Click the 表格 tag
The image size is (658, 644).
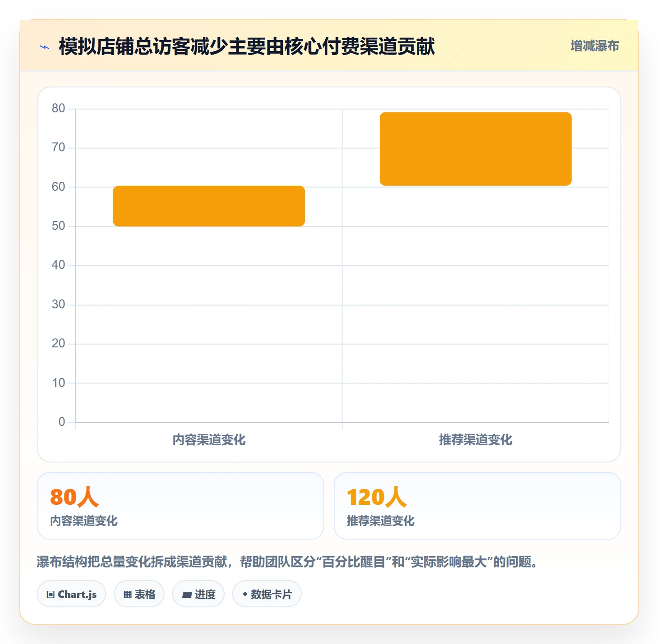[x=139, y=594]
